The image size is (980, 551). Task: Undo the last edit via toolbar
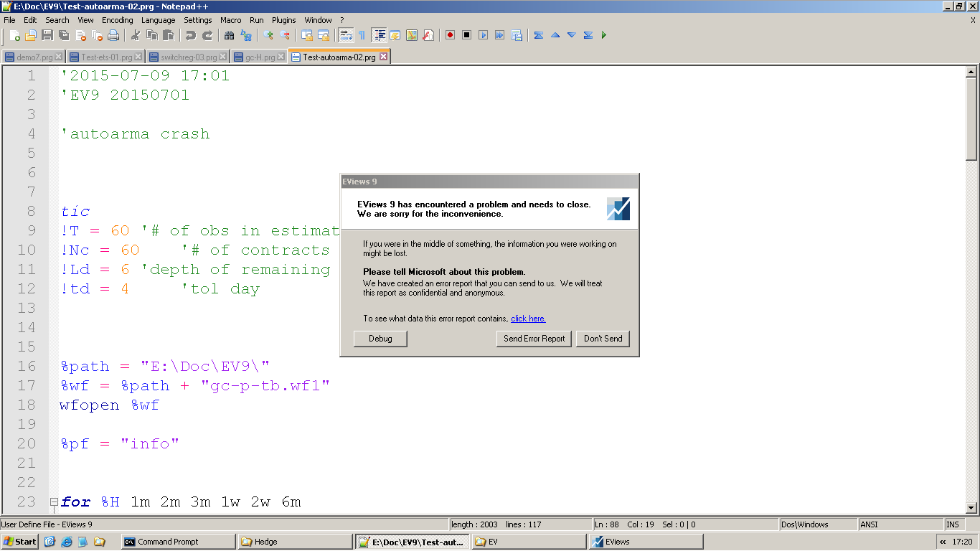tap(191, 35)
